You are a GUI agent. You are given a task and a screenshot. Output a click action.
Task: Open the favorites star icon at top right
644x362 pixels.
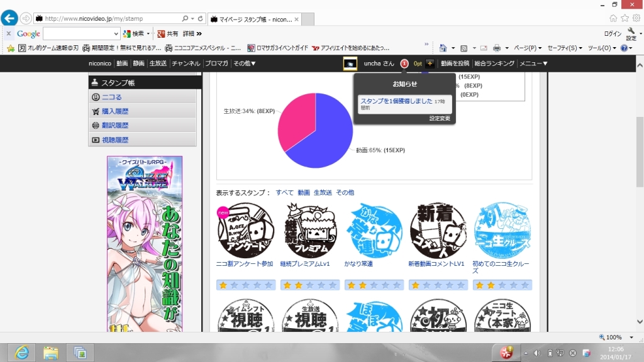click(x=625, y=18)
